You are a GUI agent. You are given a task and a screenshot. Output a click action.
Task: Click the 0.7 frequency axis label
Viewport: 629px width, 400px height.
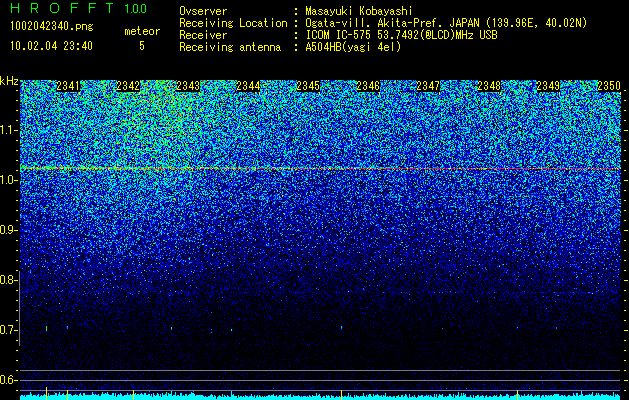click(7, 330)
